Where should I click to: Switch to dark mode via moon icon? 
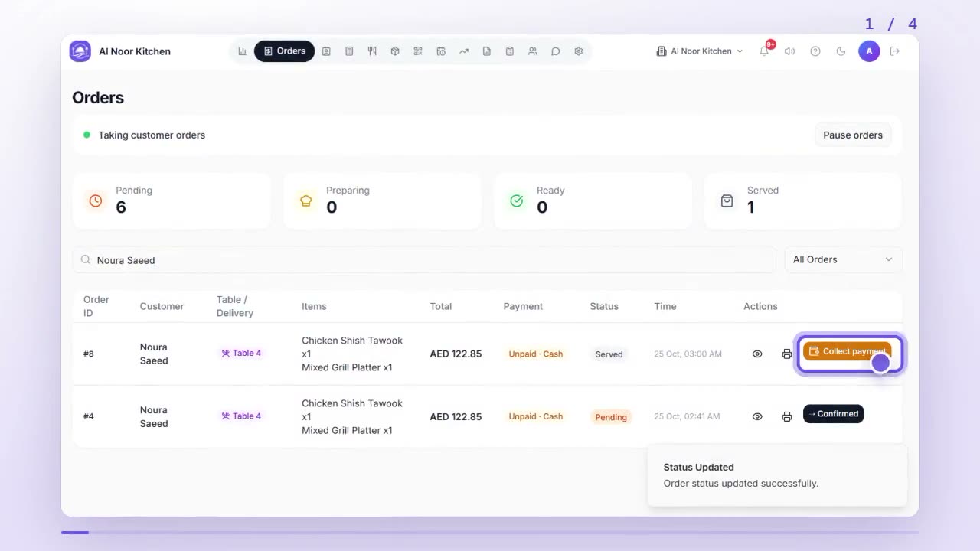(841, 51)
